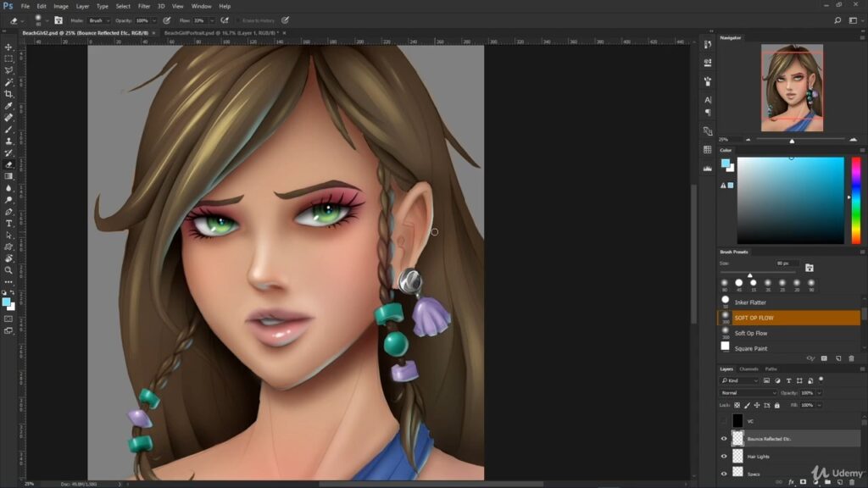The image size is (868, 488).
Task: Select the Lasso tool
Action: pyautogui.click(x=8, y=70)
